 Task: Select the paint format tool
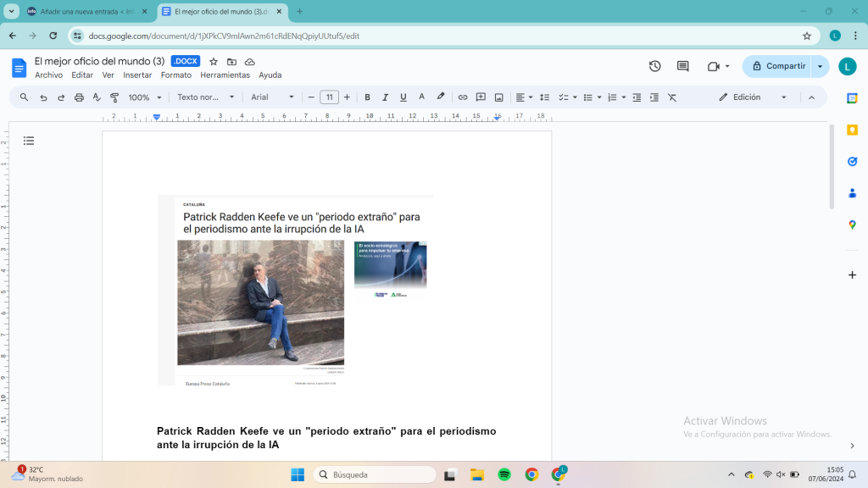point(114,97)
